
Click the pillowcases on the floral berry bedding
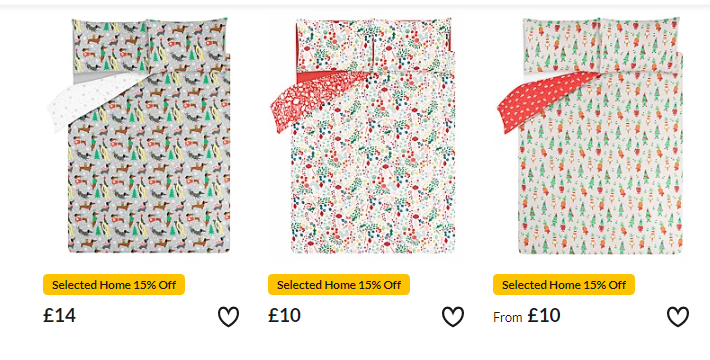(x=374, y=45)
